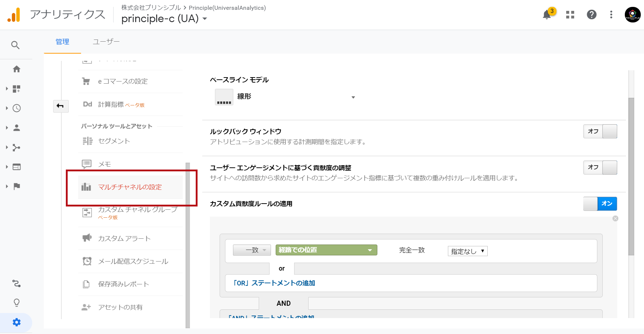Click the search magnifier icon in sidebar
This screenshot has height=334, width=644.
(x=15, y=45)
